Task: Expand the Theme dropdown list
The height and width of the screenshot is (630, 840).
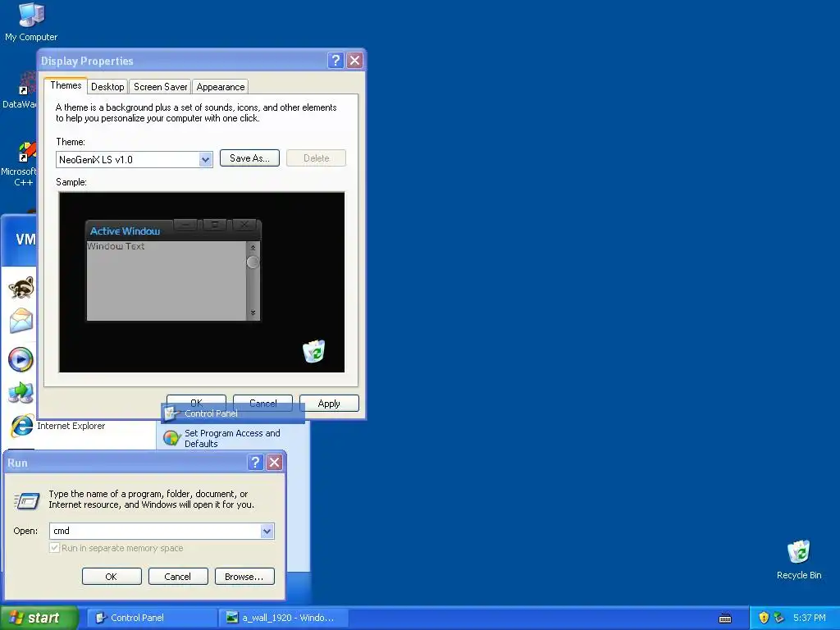Action: coord(205,159)
